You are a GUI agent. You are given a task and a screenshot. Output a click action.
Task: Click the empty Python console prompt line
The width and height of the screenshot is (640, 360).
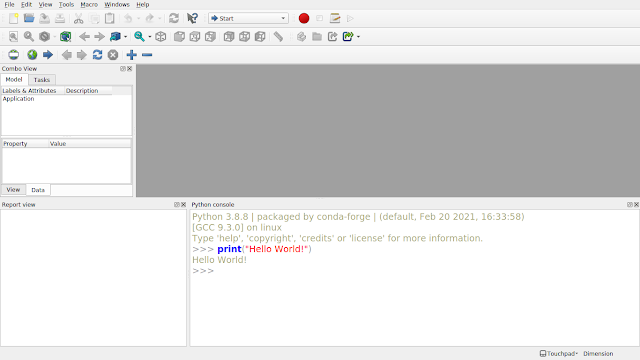click(414, 271)
